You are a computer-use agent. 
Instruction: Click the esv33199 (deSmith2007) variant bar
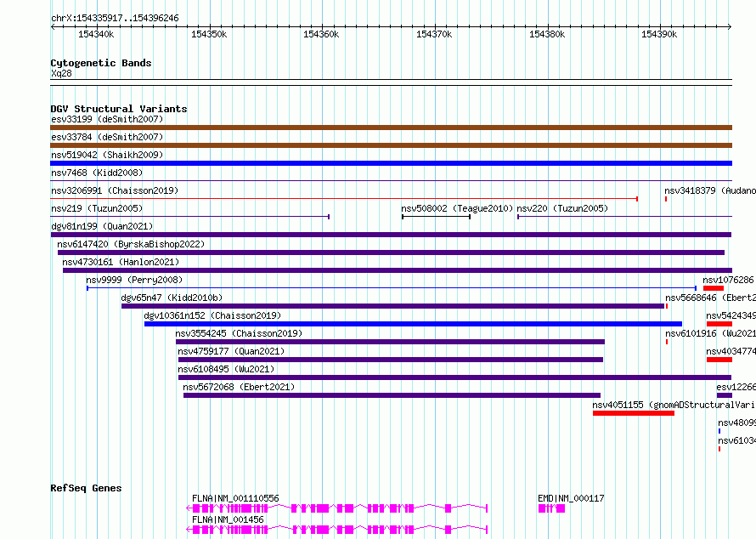391,128
